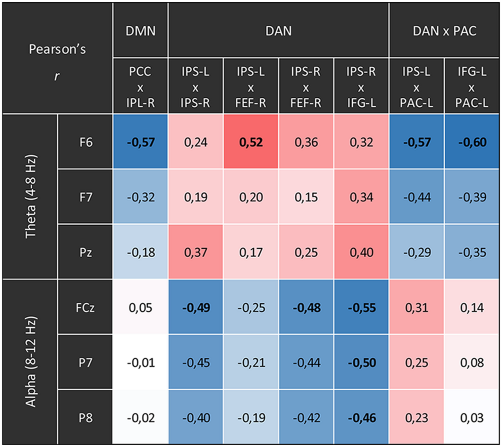Select the bold -0,46 cell in P8 row
503x448 pixels.
pos(361,418)
